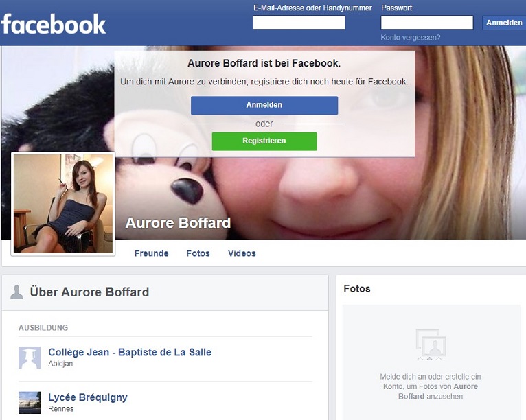Click the Facebook logo

(x=54, y=24)
